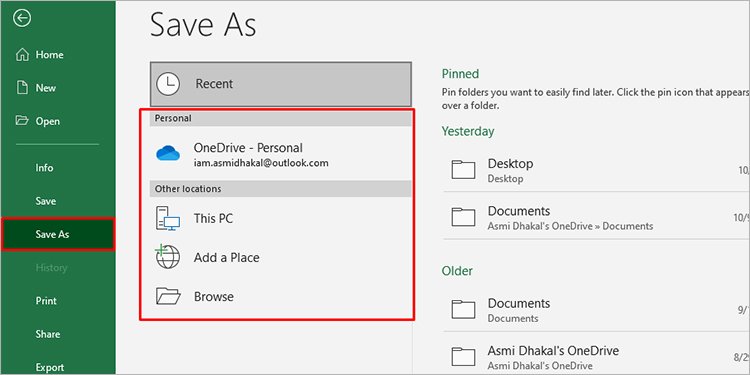This screenshot has height=375, width=750.
Task: Click Browse to pick a folder
Action: coord(281,297)
